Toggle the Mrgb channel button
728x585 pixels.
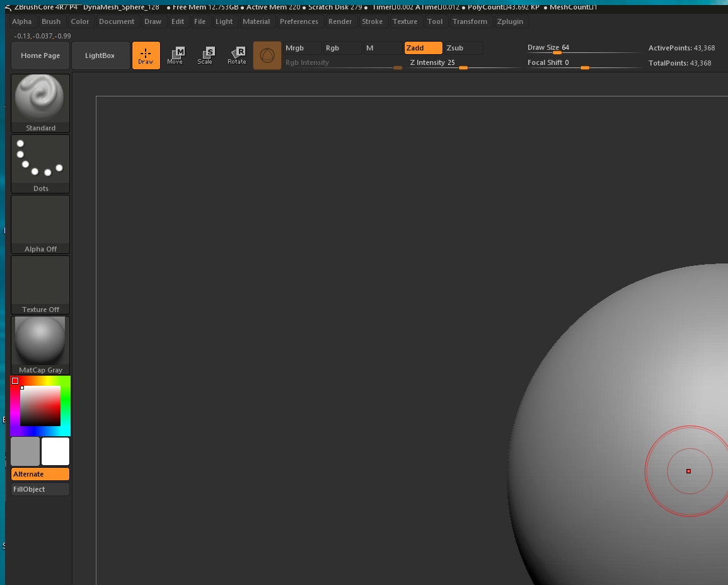[x=302, y=48]
